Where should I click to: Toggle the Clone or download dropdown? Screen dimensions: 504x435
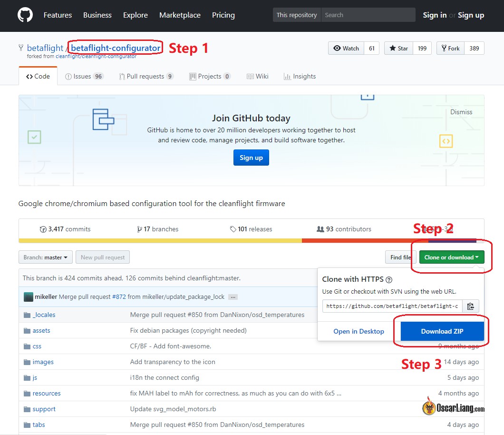click(452, 257)
